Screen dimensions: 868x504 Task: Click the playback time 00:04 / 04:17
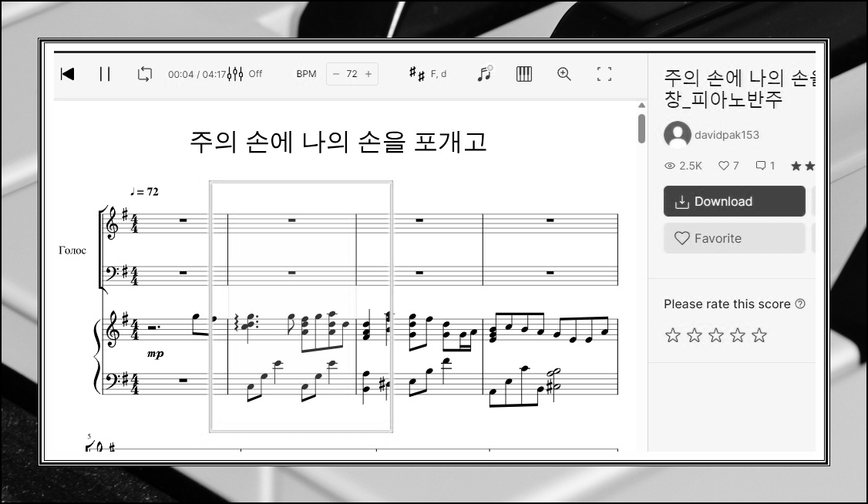197,74
